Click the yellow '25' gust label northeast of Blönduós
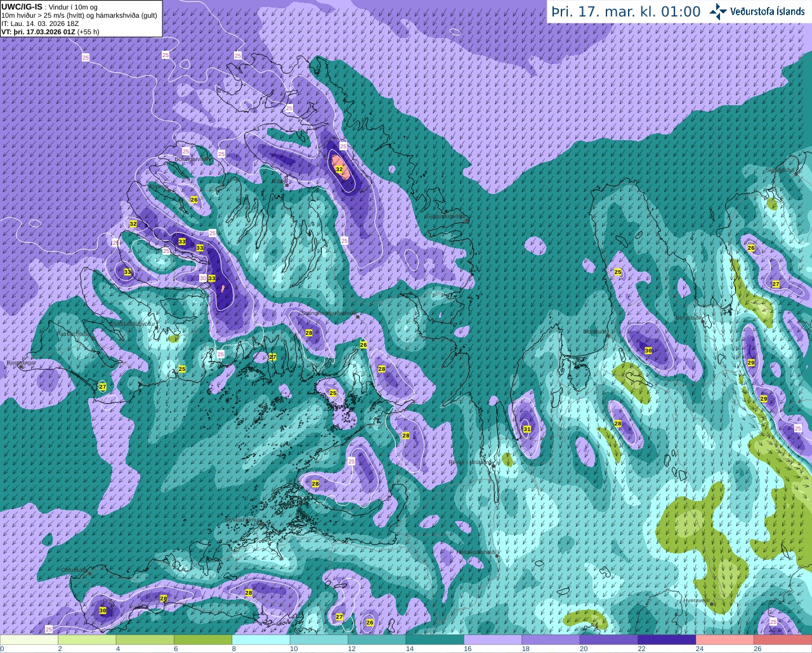 click(x=618, y=273)
